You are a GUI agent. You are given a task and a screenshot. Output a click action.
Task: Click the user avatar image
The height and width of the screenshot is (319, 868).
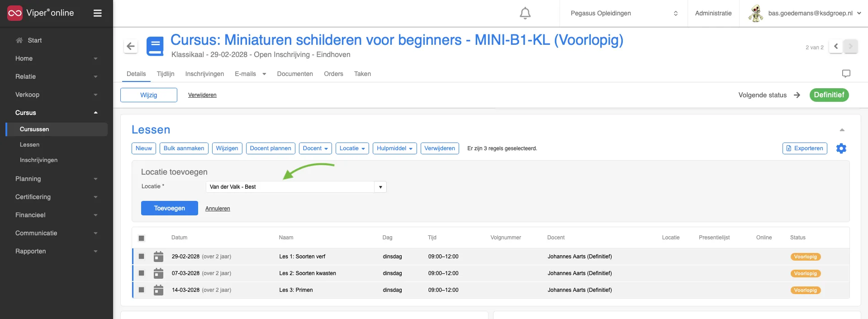coord(755,13)
